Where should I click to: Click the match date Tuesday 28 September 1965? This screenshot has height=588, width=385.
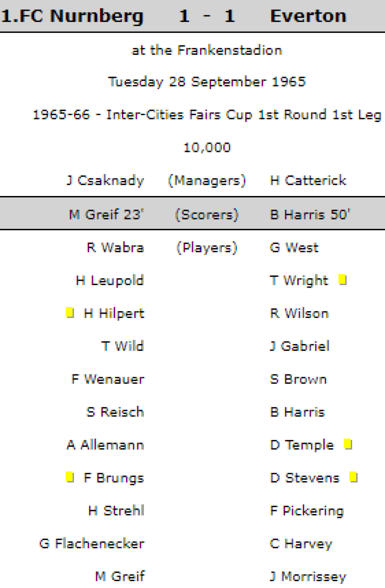tap(207, 81)
